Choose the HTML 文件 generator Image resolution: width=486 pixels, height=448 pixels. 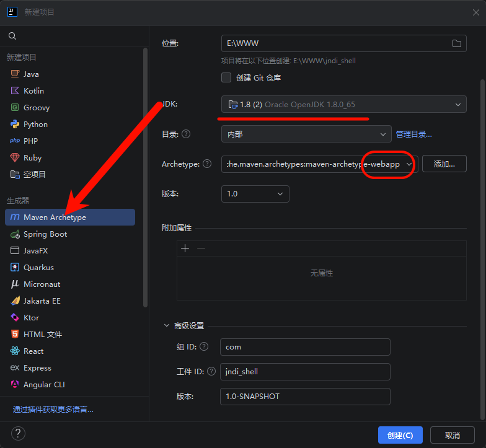click(x=70, y=334)
